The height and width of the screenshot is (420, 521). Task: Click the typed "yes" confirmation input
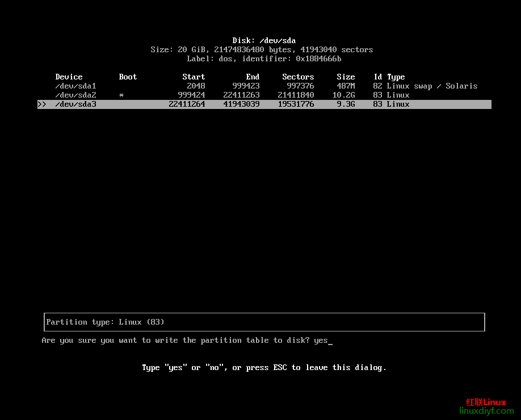(321, 341)
